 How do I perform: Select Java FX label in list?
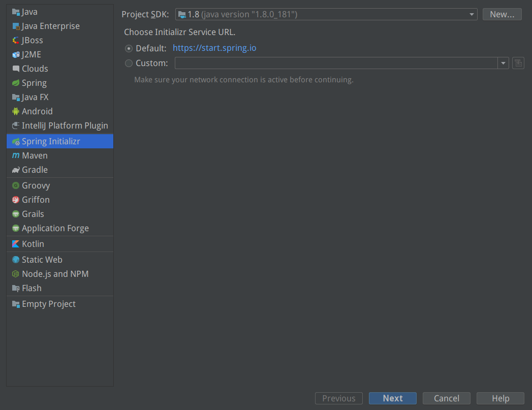point(35,98)
